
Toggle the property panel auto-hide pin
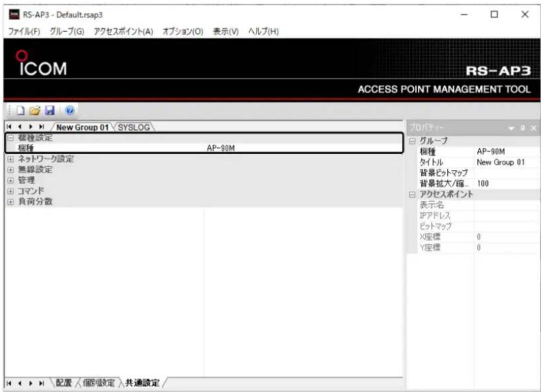[522, 128]
